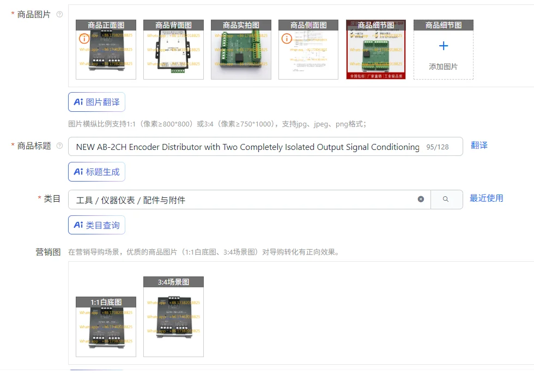Open the 类目 selection field 工具/仪器仪表
Image resolution: width=534 pixels, height=392 pixels.
250,200
